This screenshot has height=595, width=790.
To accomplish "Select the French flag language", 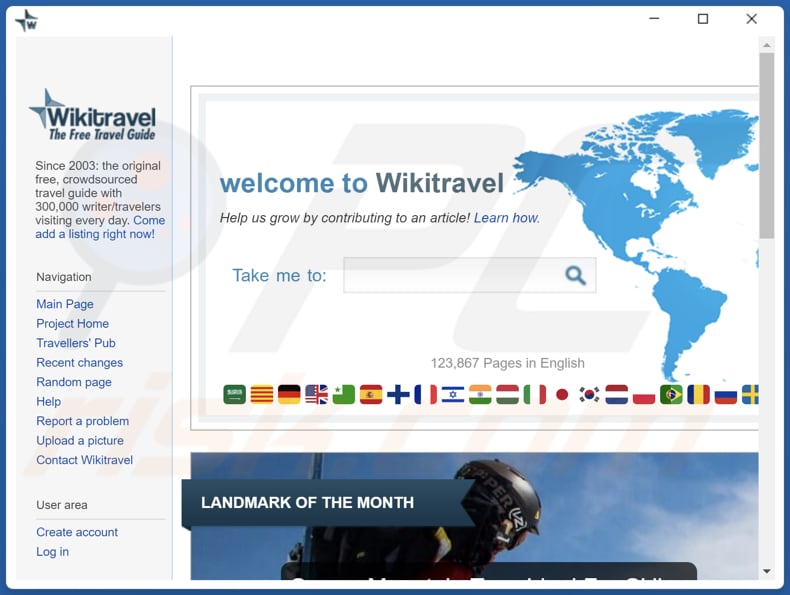I will pos(426,394).
